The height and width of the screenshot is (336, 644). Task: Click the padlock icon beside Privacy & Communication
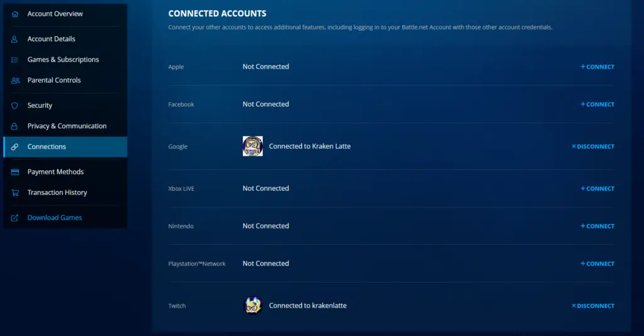point(14,126)
